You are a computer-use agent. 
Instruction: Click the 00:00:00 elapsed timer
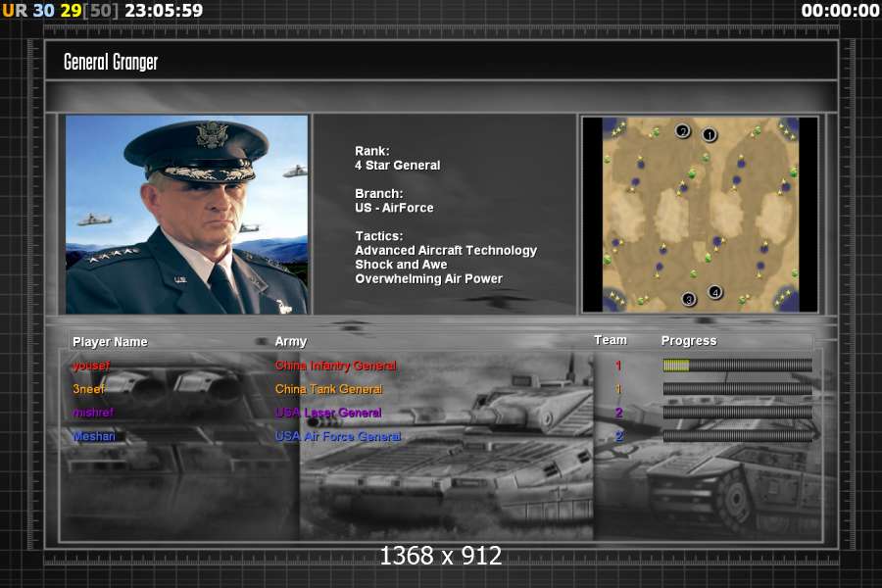[840, 11]
